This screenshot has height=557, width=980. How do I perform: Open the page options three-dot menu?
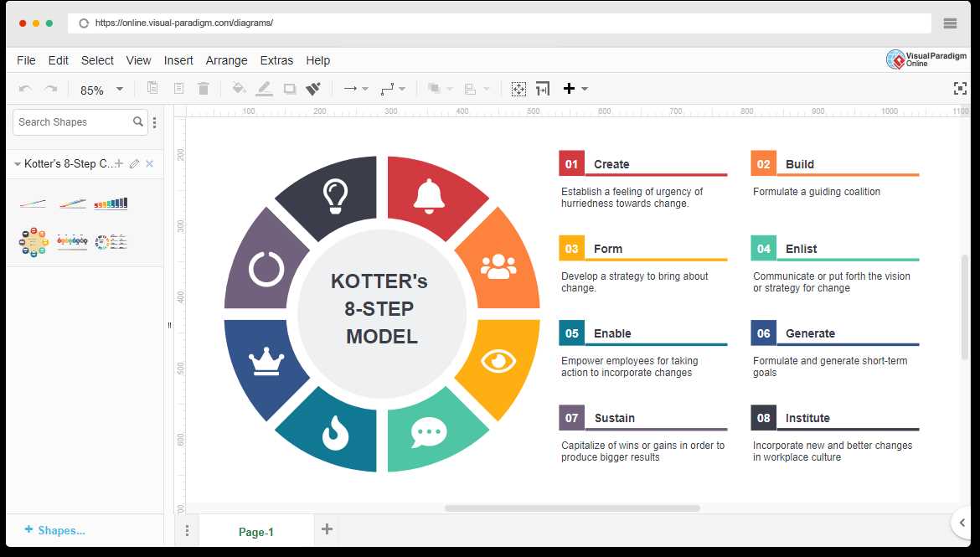pos(187,531)
